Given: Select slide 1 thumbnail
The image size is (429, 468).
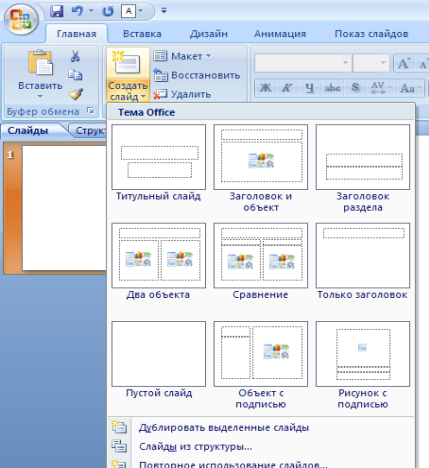Looking at the screenshot, I should (x=64, y=208).
